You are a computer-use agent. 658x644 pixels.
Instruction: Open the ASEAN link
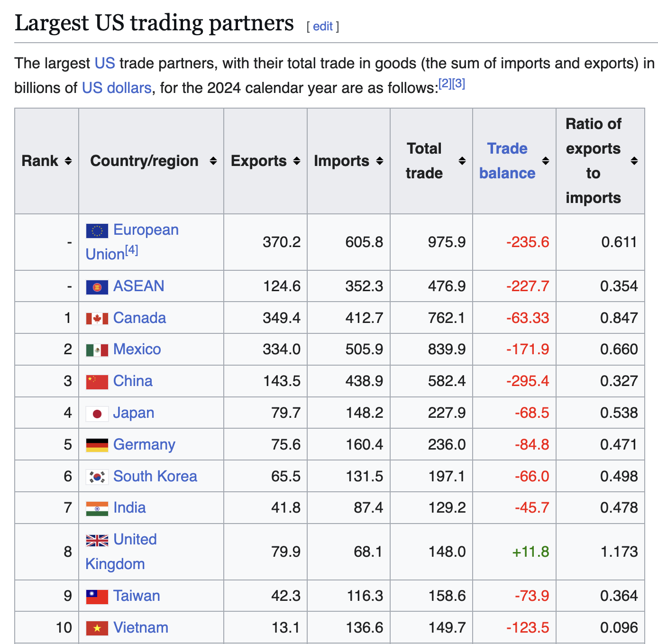tap(139, 286)
